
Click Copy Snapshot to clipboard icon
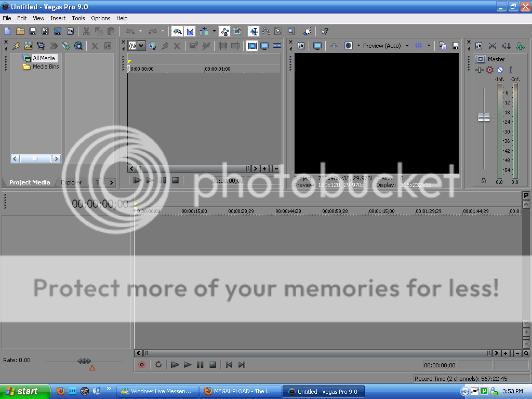(443, 46)
